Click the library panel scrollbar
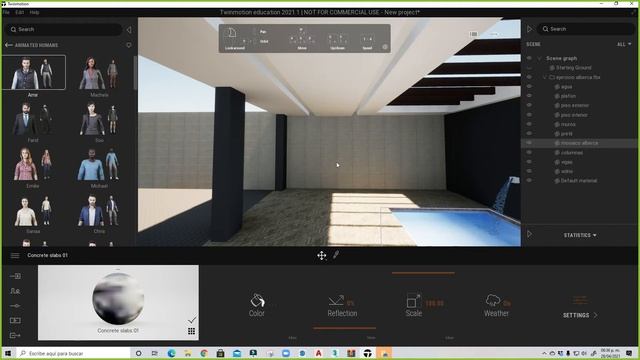This screenshot has height=360, width=640. pyautogui.click(x=135, y=73)
